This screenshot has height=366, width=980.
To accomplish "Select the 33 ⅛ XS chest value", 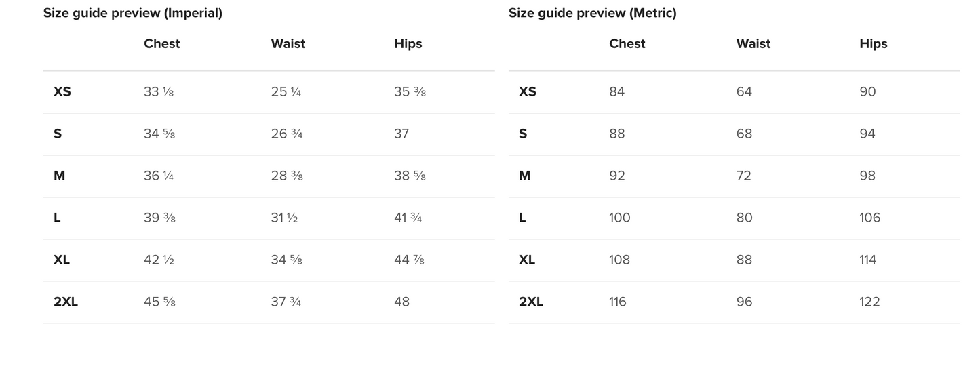I will [158, 91].
